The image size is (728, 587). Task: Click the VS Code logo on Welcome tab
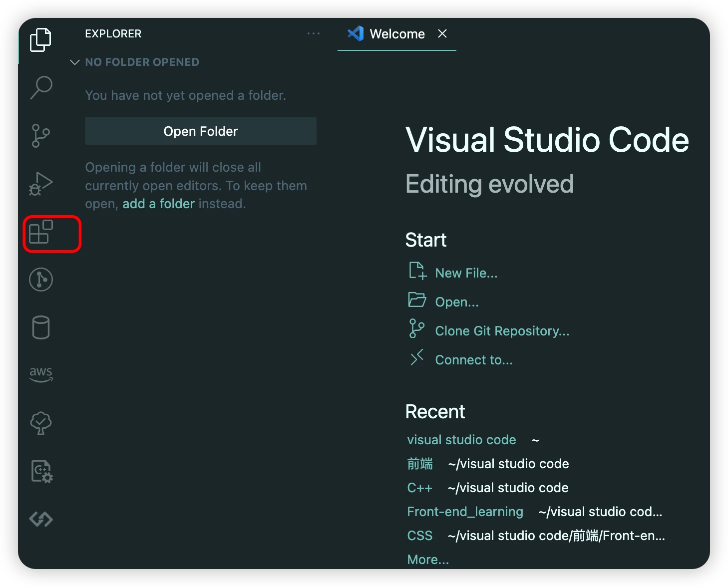click(x=356, y=33)
